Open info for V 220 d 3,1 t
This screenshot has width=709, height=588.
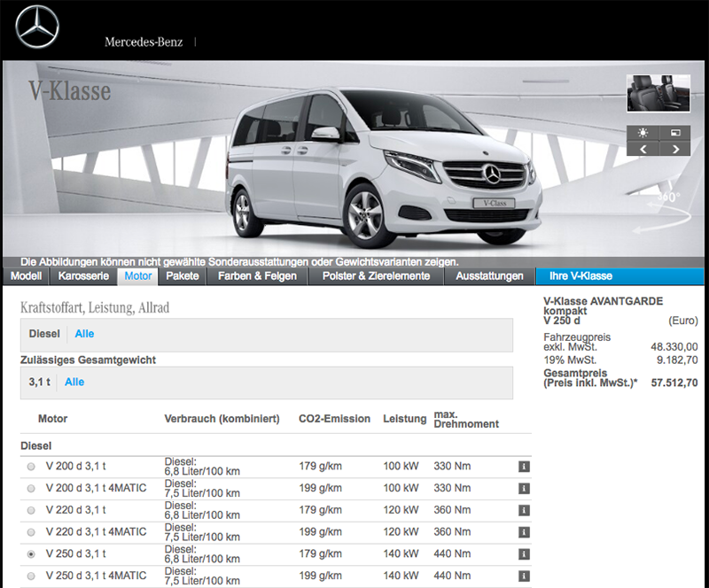[524, 510]
